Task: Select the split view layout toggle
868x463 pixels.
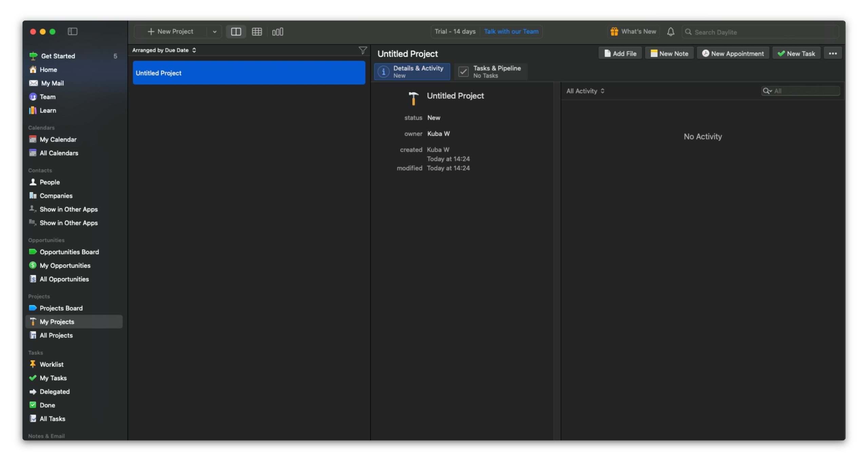Action: (x=236, y=32)
